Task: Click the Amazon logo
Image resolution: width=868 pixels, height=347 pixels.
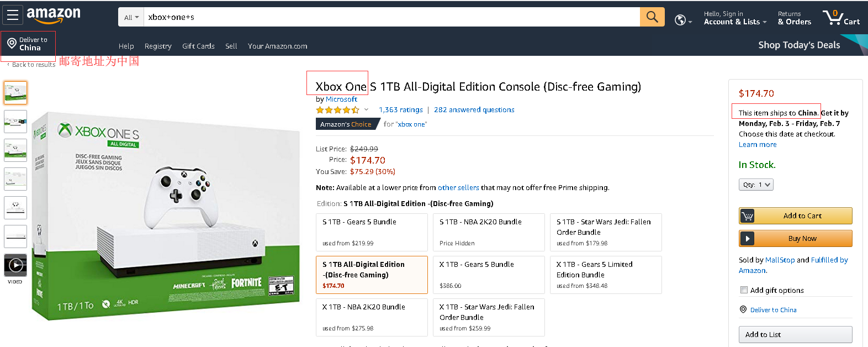Action: tap(54, 15)
